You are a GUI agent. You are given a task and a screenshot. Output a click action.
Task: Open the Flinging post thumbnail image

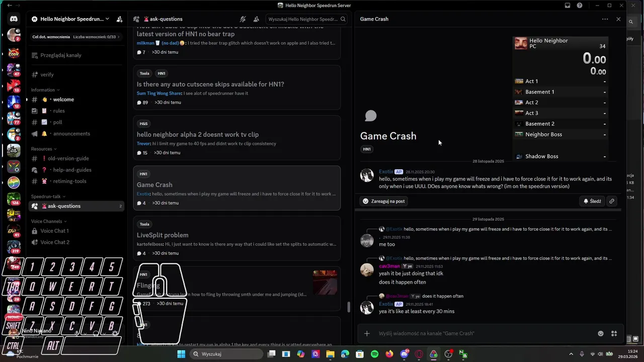[x=325, y=283]
